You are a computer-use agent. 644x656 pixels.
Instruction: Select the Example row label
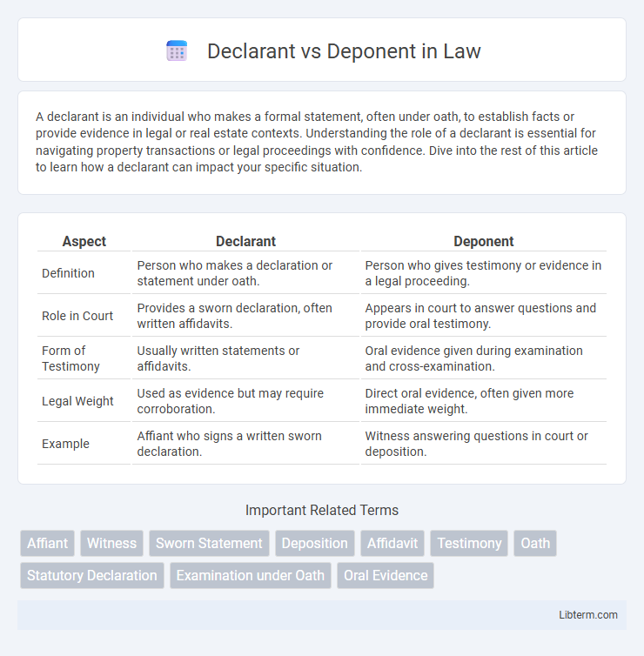[x=65, y=444]
